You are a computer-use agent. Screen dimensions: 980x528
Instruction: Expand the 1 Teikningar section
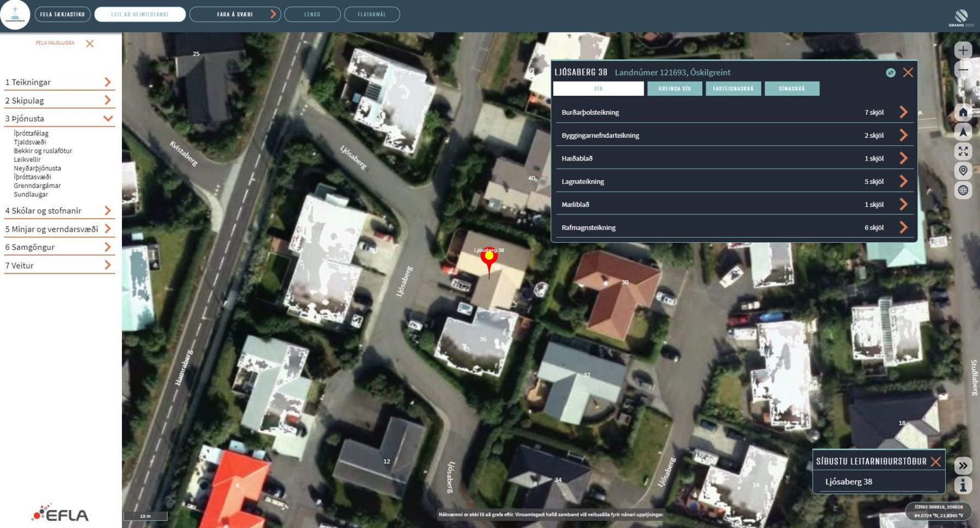108,82
